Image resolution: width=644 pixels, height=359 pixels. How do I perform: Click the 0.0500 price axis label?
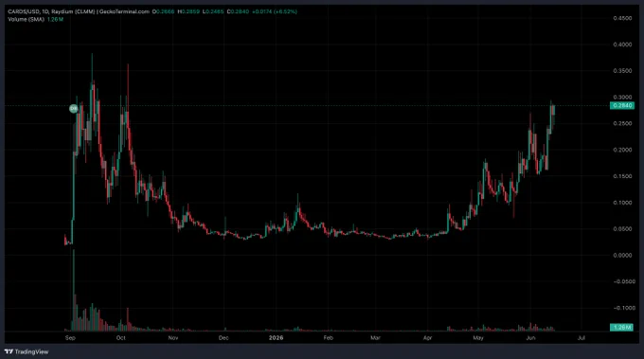point(622,229)
